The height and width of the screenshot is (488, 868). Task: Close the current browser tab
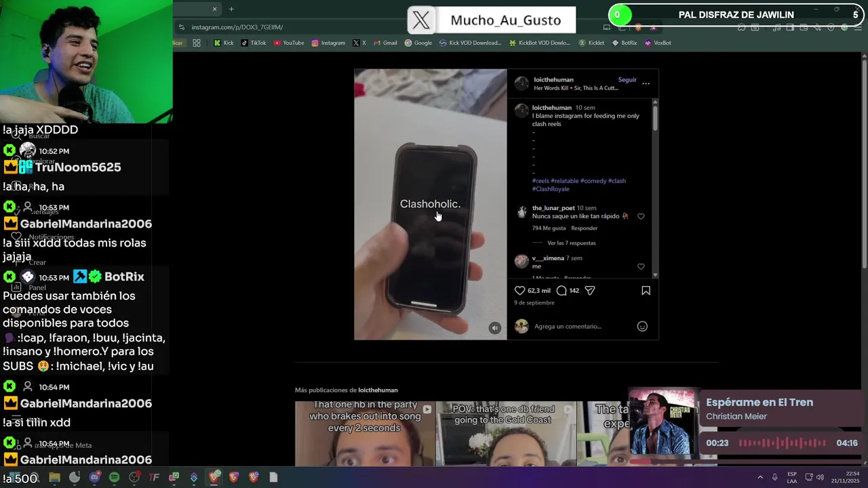pos(214,9)
